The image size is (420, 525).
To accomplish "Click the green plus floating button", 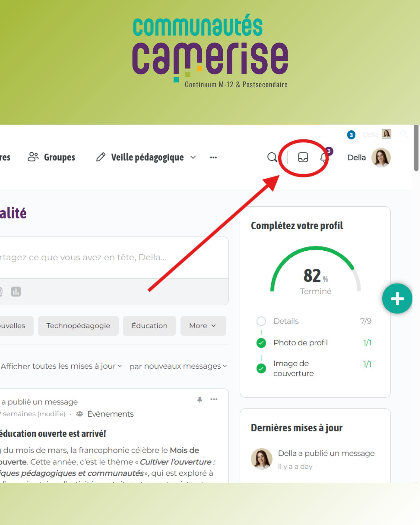I will point(397,298).
